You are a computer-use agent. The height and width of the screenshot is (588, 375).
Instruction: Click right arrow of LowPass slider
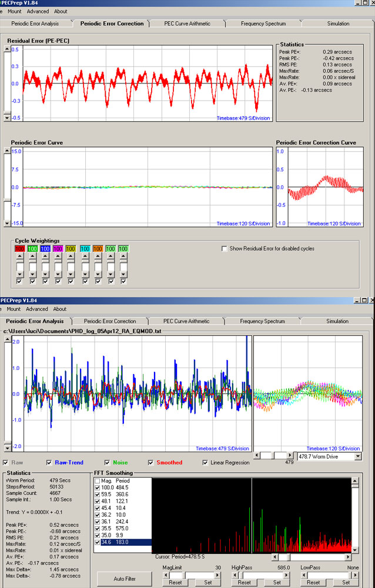coord(356,575)
